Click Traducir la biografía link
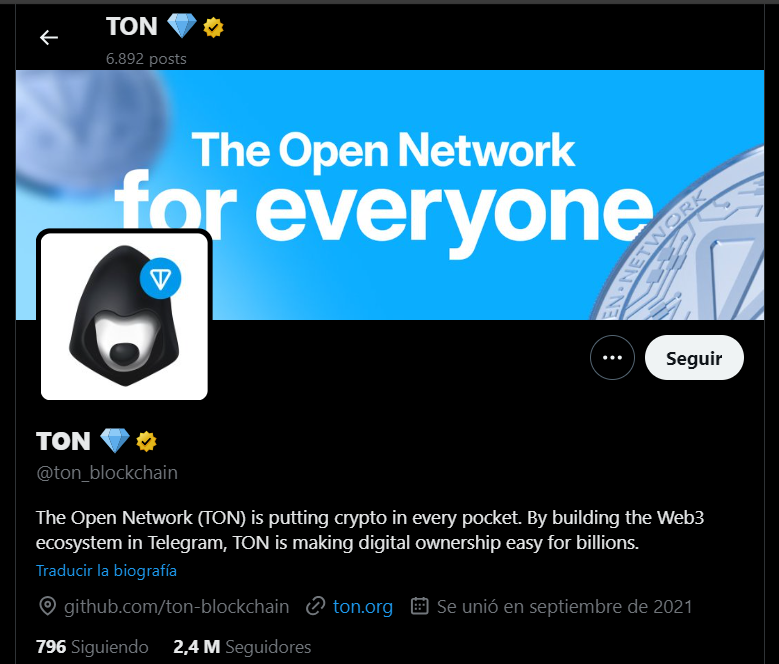The width and height of the screenshot is (779, 664). point(106,570)
